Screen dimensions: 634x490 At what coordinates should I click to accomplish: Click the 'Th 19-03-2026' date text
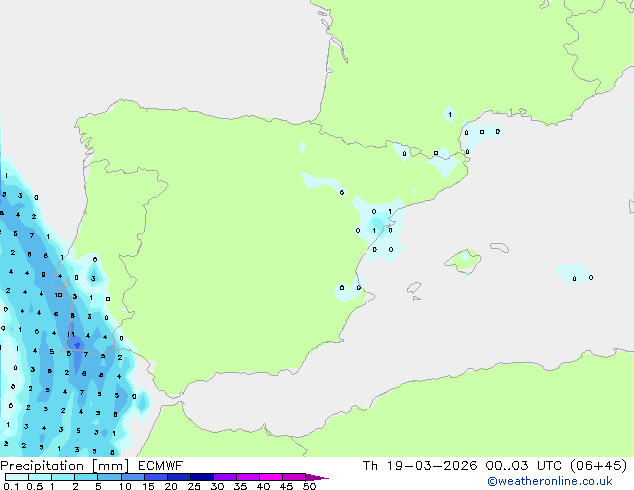(420, 466)
